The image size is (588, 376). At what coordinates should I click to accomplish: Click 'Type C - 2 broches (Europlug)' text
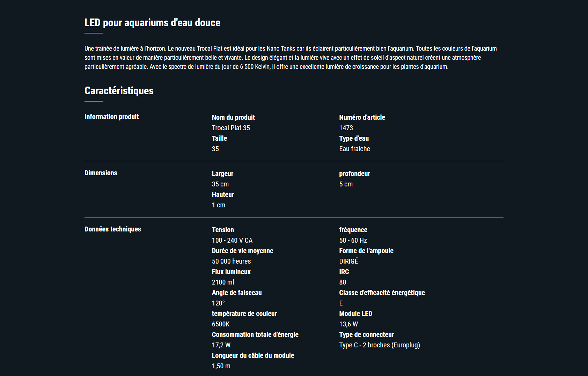click(380, 345)
